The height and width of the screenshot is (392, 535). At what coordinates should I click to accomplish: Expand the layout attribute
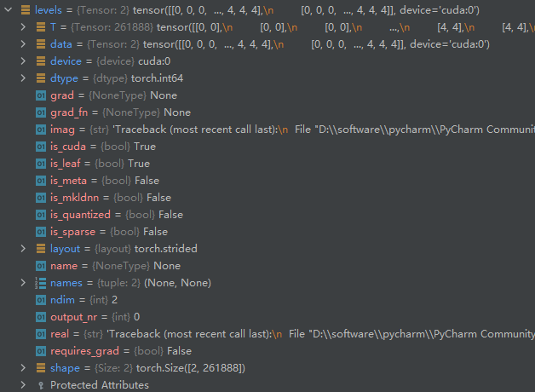23,249
